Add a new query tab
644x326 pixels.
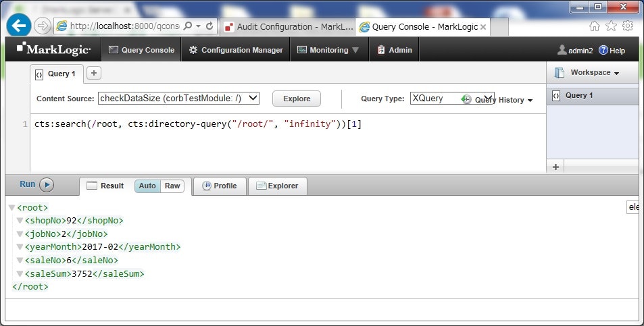coord(94,73)
